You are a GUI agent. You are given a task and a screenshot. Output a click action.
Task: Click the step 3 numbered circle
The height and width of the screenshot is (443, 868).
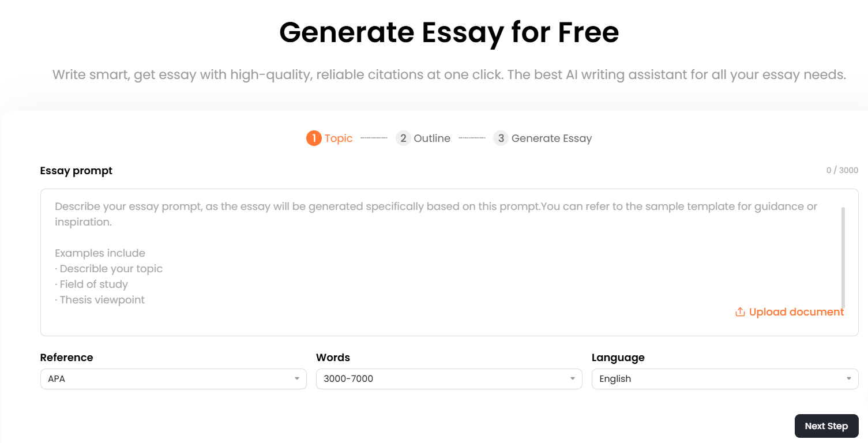click(501, 138)
